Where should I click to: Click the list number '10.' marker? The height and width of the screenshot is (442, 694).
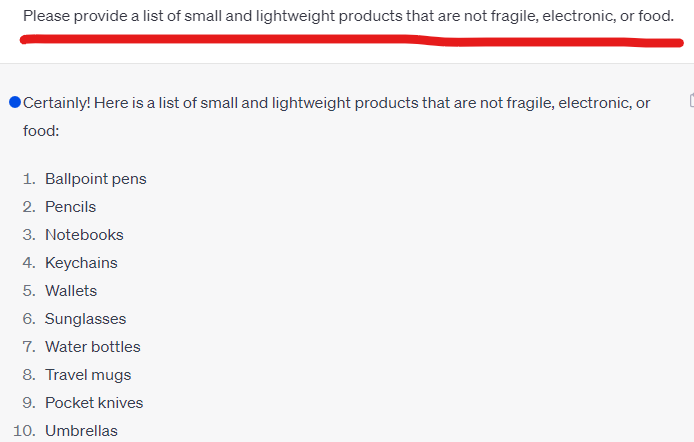[x=26, y=431]
